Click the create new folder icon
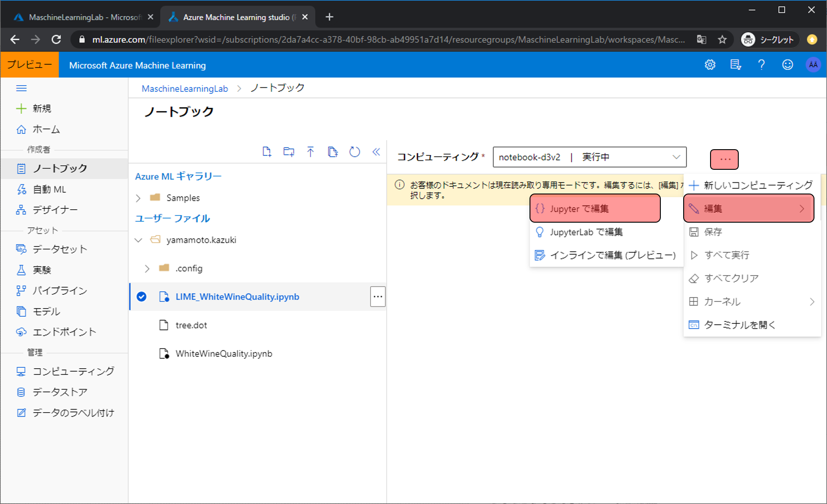Screen dimensions: 827x504 (289, 152)
